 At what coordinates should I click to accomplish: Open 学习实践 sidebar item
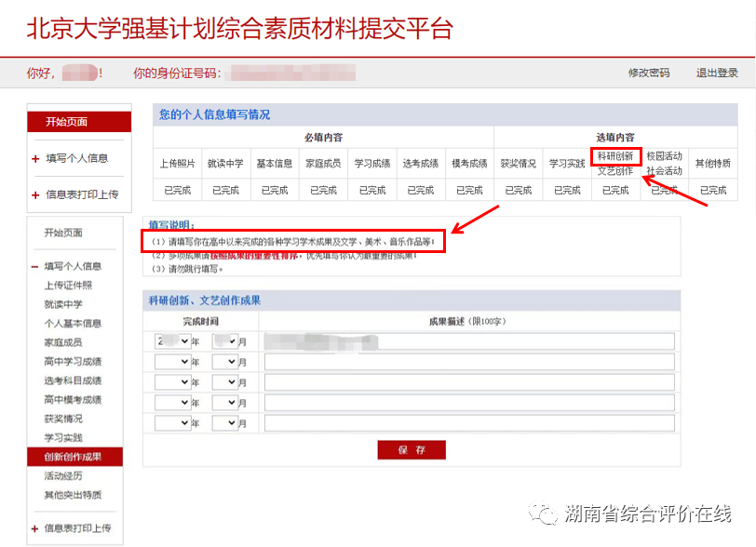coord(63,437)
